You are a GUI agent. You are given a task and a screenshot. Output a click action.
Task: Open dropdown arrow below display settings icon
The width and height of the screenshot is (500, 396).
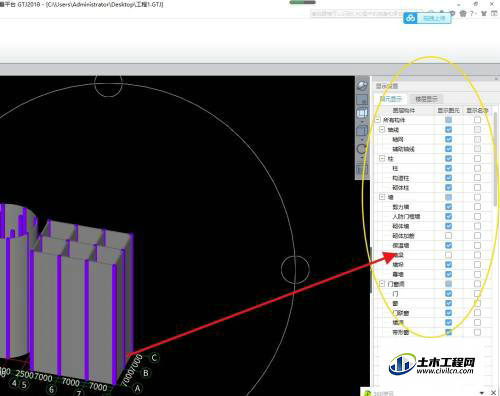pos(362,121)
